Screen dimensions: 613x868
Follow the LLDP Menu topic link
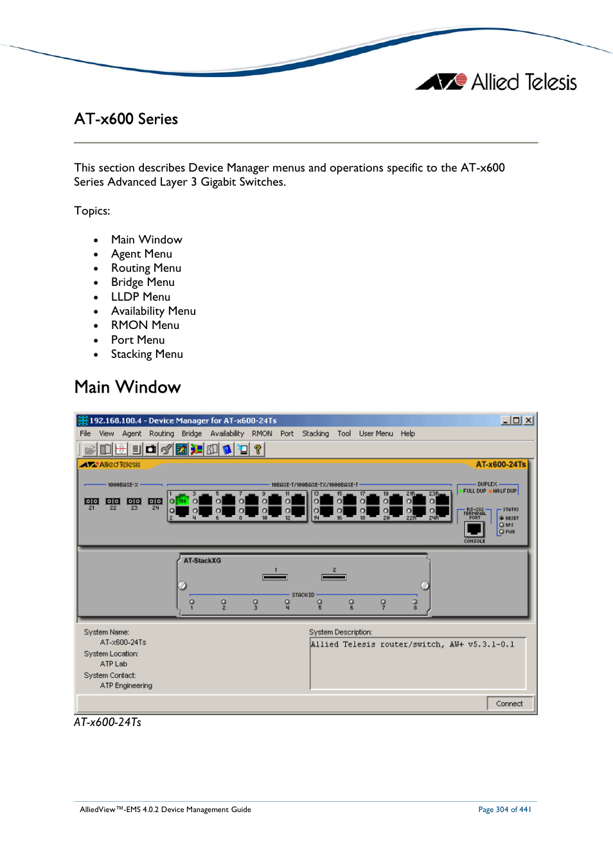(x=141, y=297)
